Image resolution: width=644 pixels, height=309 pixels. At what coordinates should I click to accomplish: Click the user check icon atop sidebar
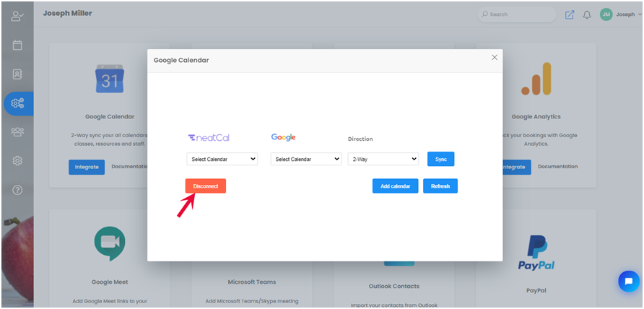tap(17, 17)
